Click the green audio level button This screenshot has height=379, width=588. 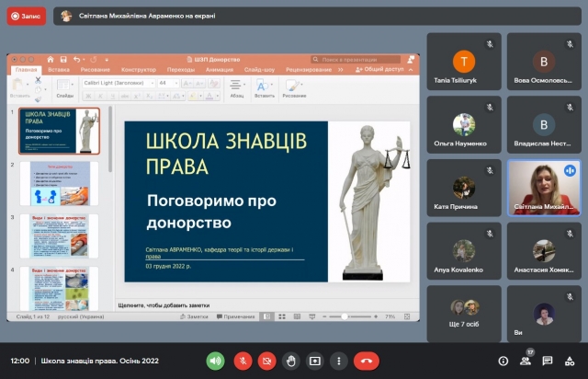[216, 361]
